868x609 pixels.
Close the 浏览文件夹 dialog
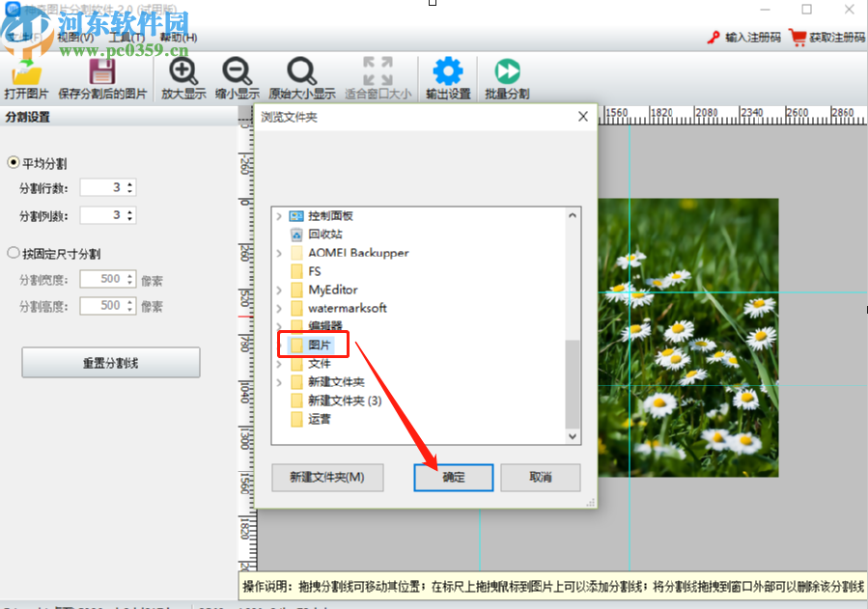click(x=583, y=117)
